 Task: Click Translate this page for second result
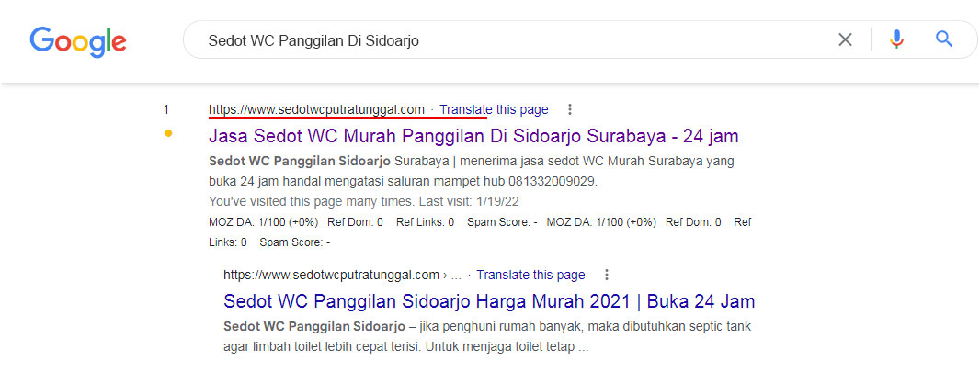[530, 276]
